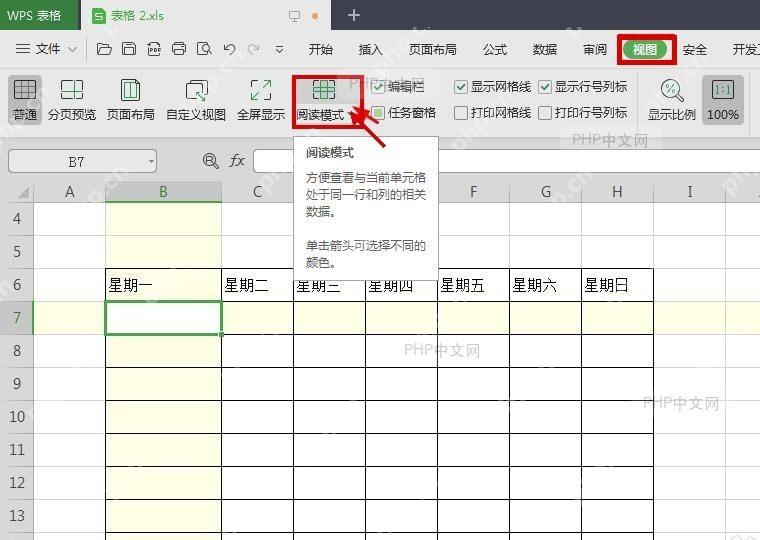Select column I header
Screen dimensions: 760x540
[x=689, y=192]
